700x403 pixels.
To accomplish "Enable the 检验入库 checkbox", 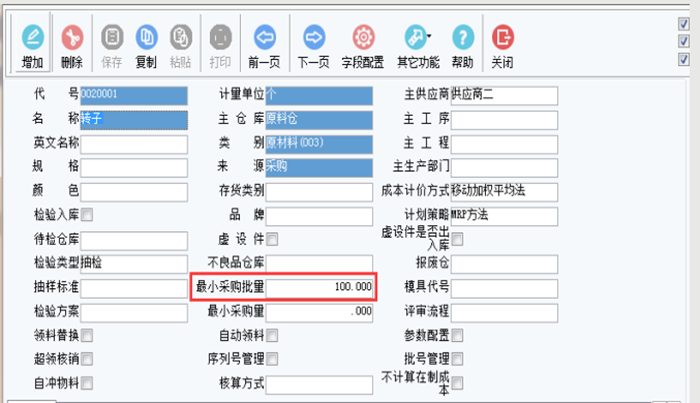I will click(x=87, y=215).
